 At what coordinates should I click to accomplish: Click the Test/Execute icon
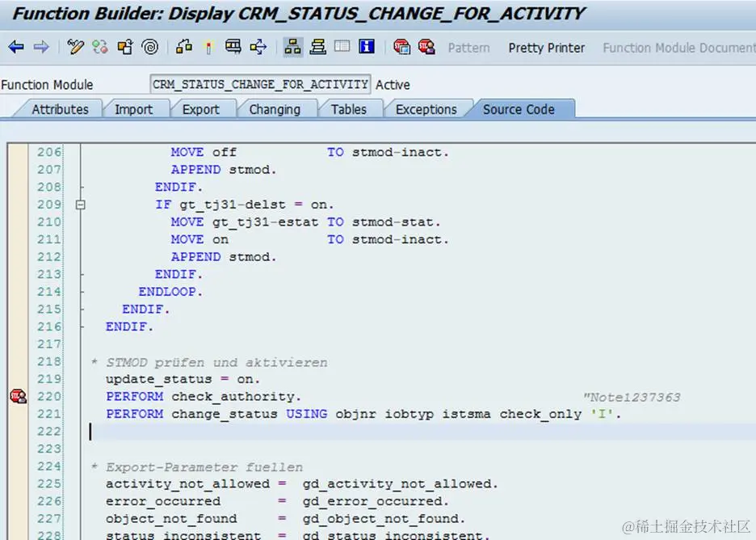(233, 48)
